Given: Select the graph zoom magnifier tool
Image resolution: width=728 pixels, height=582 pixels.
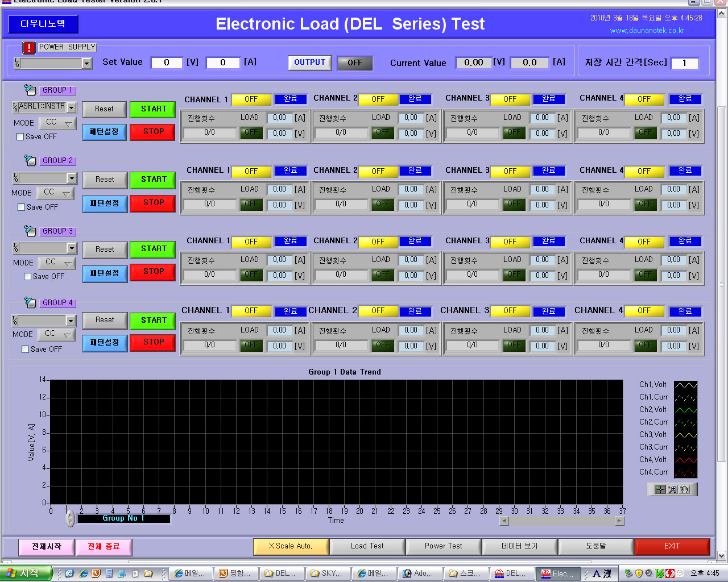Looking at the screenshot, I should coord(672,489).
